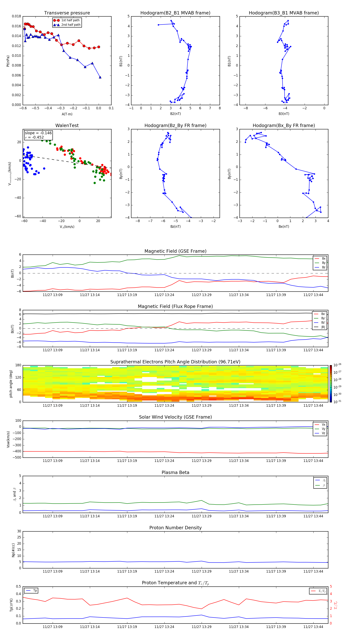Click the pitch angle spectrogram color bar
The image size is (351, 644).
[331, 384]
